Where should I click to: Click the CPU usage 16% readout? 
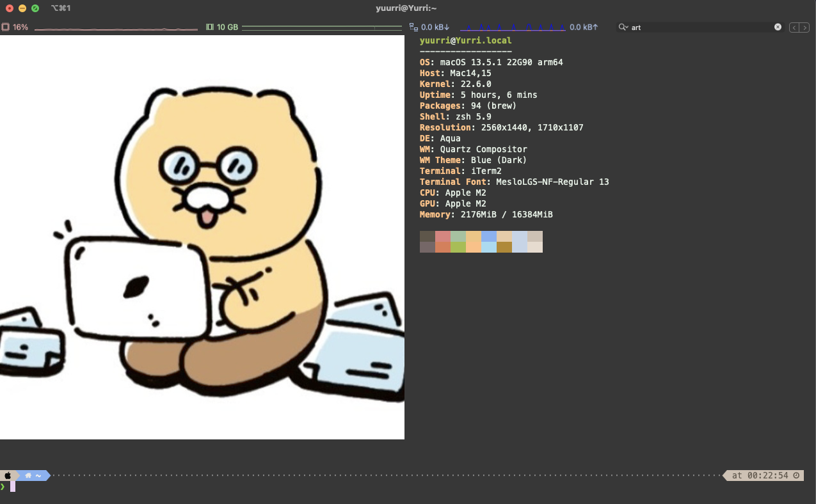coord(20,28)
